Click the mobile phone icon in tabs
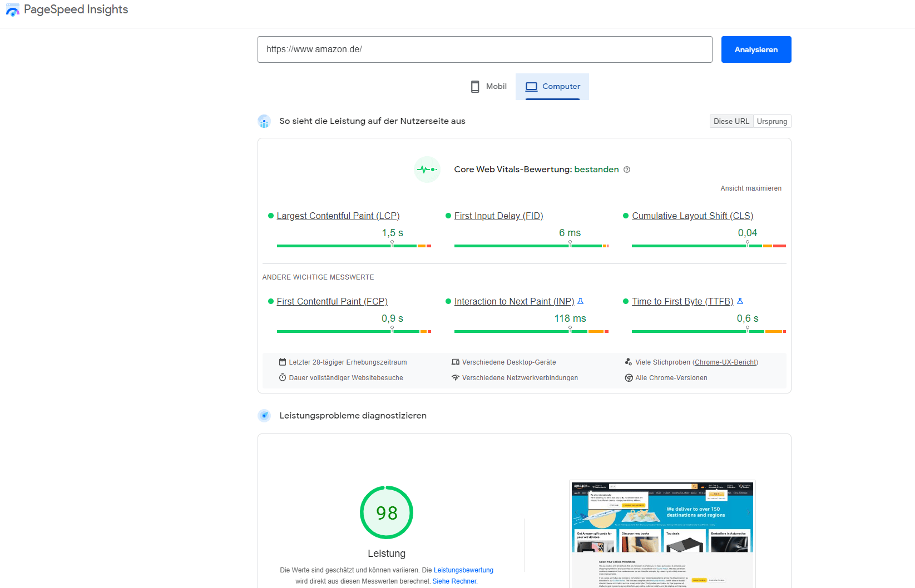The width and height of the screenshot is (915, 588). click(475, 87)
